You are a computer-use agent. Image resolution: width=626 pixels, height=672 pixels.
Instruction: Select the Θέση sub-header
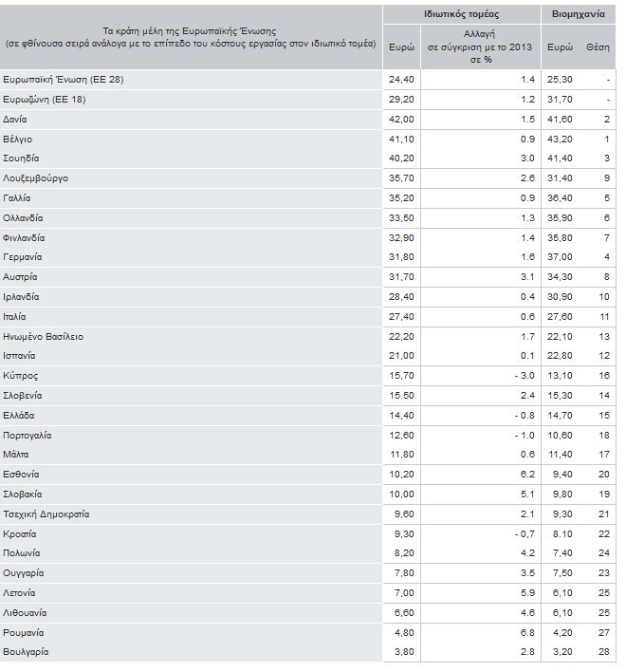tap(598, 47)
